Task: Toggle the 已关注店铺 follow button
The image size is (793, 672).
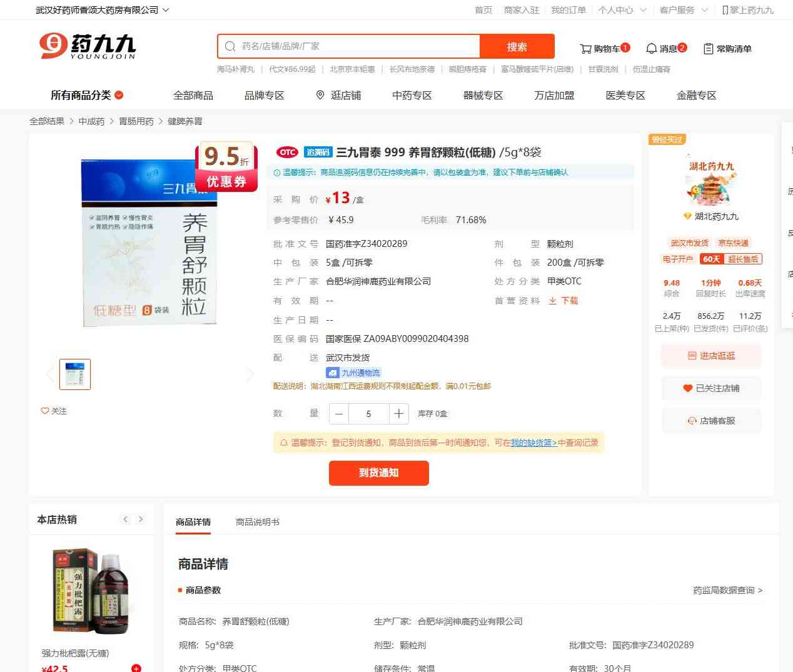Action: point(711,388)
